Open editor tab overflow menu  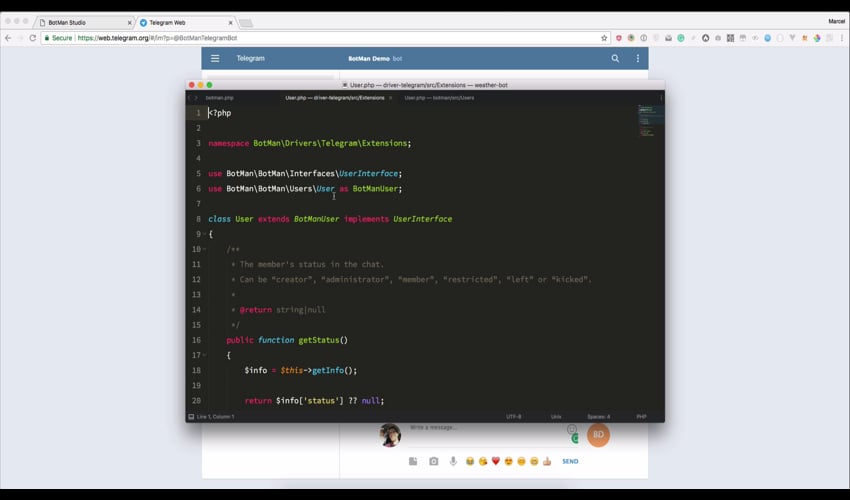coord(661,98)
